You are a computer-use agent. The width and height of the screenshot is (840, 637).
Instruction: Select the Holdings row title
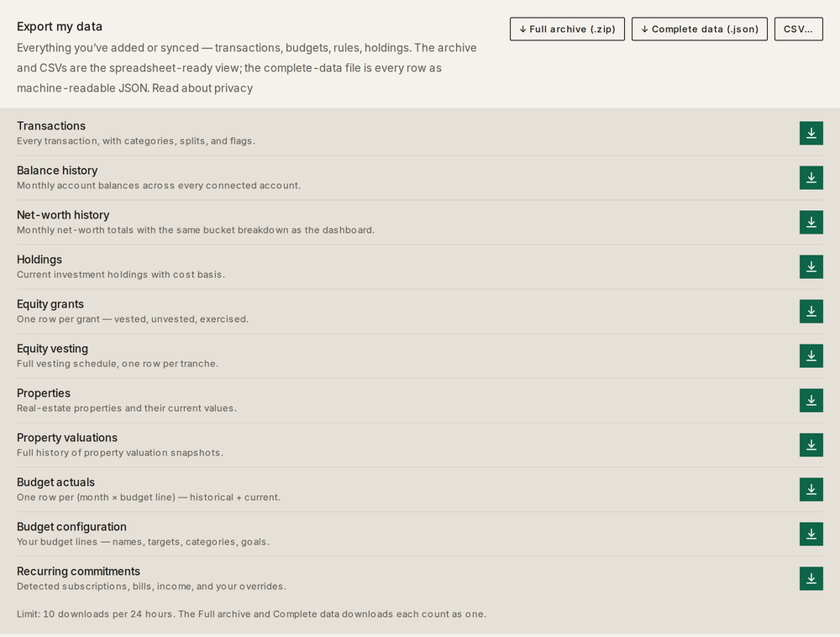(x=39, y=260)
